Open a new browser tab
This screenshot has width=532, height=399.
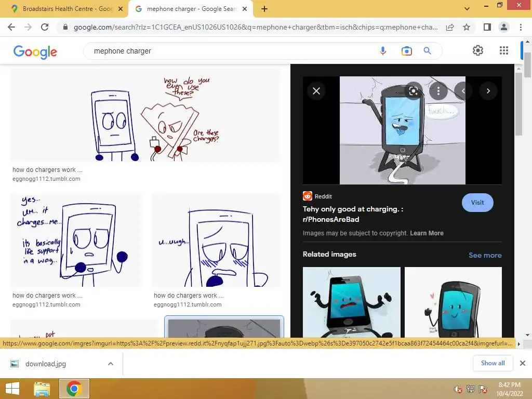click(264, 9)
